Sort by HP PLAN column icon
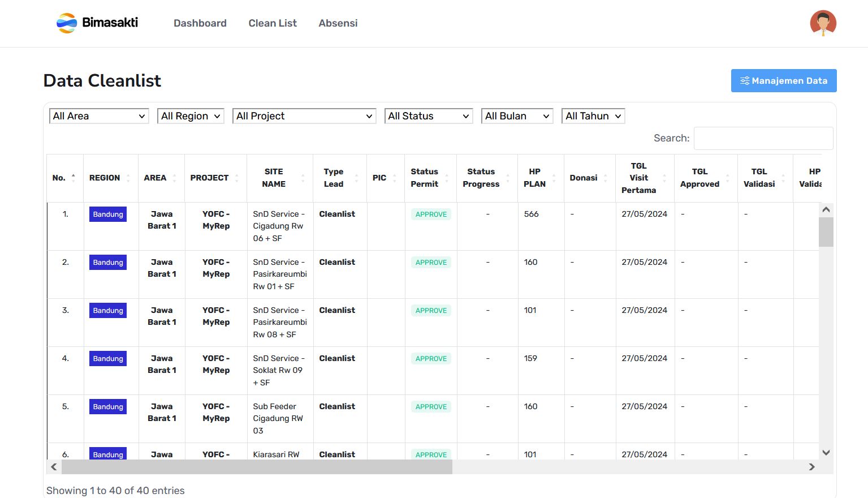The image size is (868, 498). pyautogui.click(x=554, y=178)
